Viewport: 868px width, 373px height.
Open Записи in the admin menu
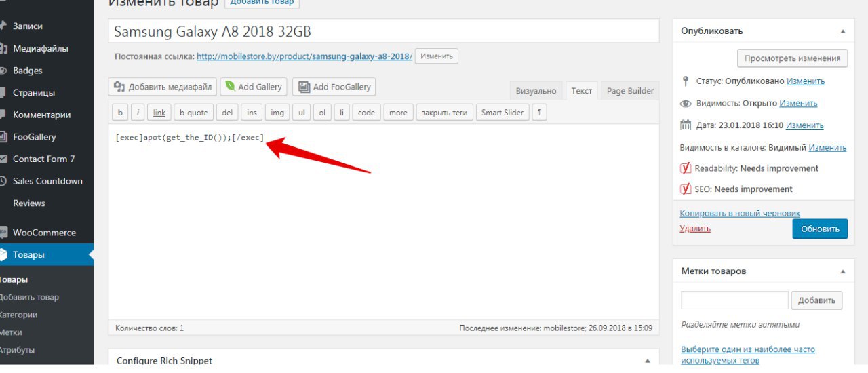click(x=28, y=26)
